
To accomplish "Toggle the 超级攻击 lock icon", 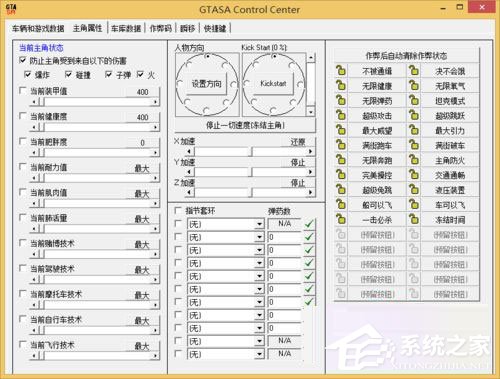I will point(341,115).
